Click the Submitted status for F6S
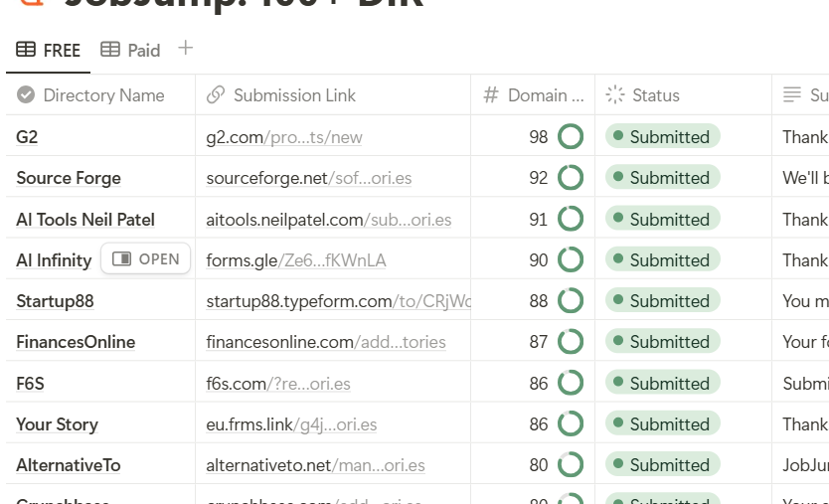The height and width of the screenshot is (504, 829). click(x=663, y=384)
